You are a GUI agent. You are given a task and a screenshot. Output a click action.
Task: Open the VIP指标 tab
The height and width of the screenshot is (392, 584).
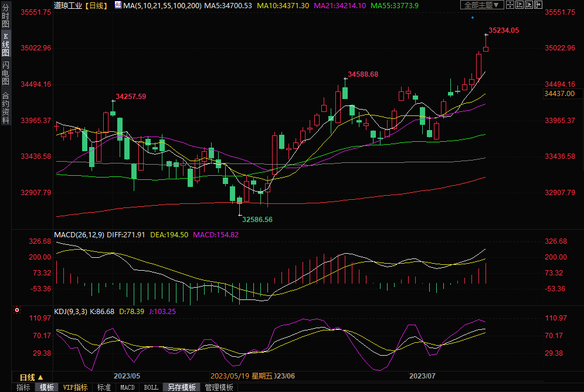(x=75, y=387)
